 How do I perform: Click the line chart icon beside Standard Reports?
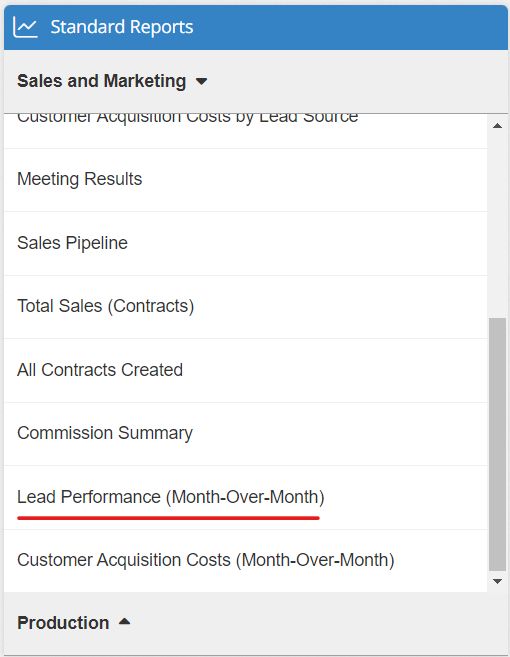pyautogui.click(x=25, y=27)
